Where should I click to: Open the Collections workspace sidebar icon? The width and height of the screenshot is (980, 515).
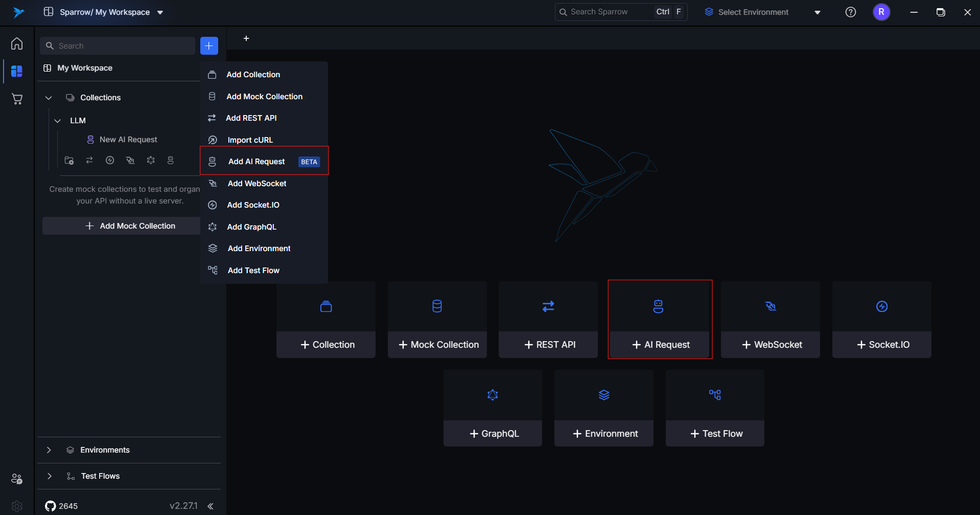point(17,71)
